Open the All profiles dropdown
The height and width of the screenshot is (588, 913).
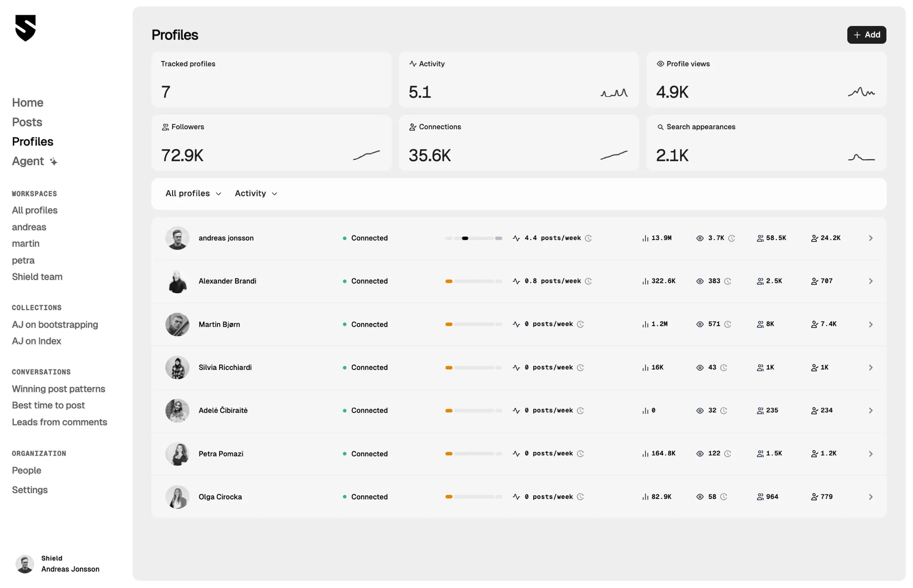point(193,193)
